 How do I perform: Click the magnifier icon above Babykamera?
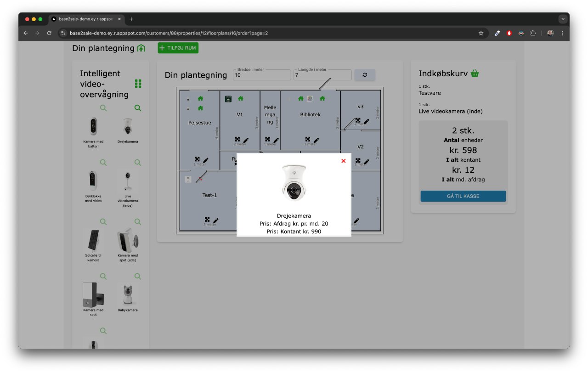(138, 276)
